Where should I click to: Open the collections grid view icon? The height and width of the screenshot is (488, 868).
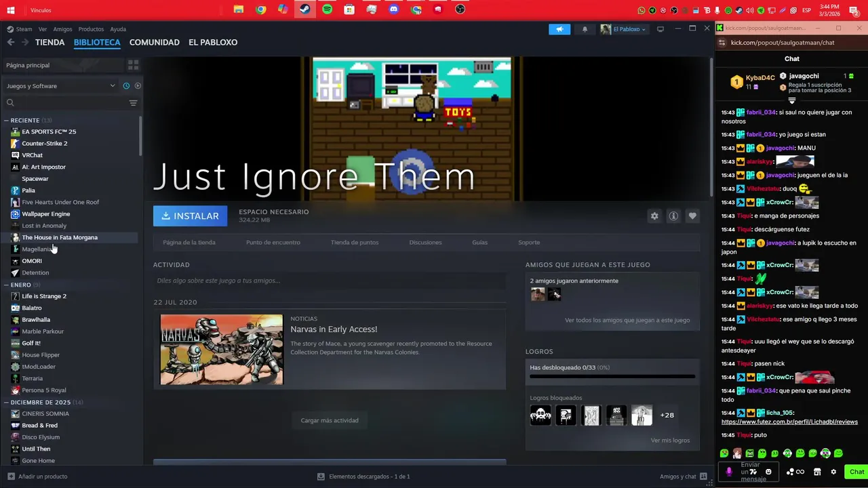(x=133, y=65)
